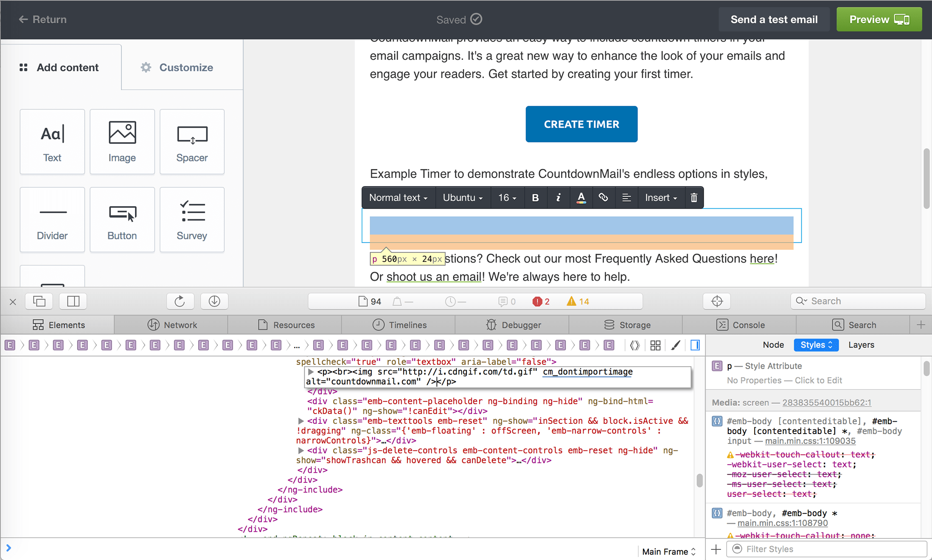This screenshot has height=560, width=932.
Task: Select the Image content block
Action: click(x=122, y=142)
